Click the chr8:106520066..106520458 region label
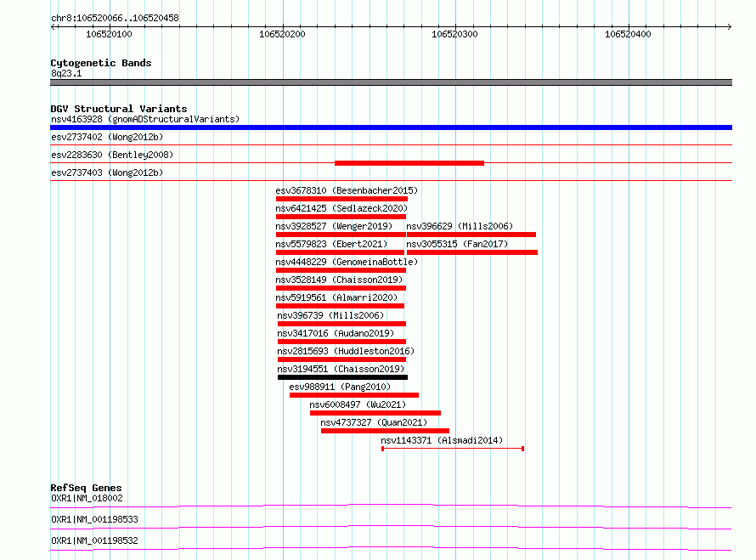 tap(115, 18)
